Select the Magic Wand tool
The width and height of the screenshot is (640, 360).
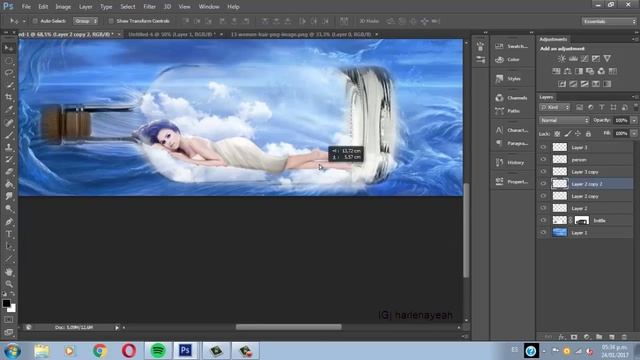9,85
